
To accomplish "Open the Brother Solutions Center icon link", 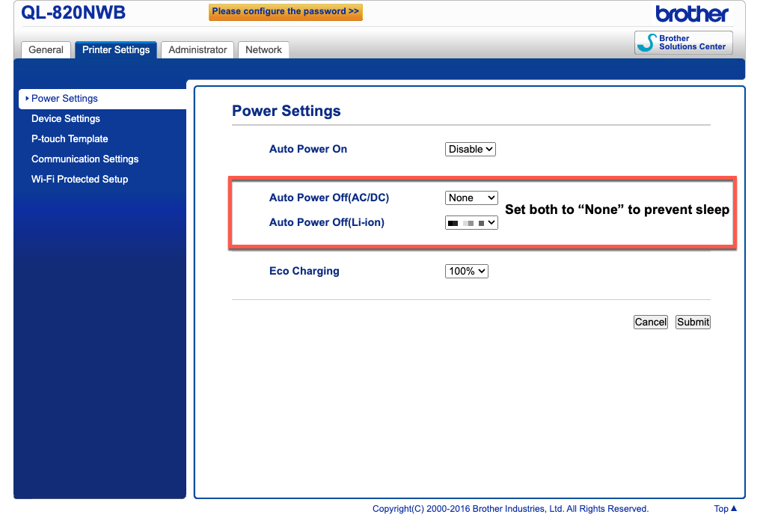I will pos(646,43).
